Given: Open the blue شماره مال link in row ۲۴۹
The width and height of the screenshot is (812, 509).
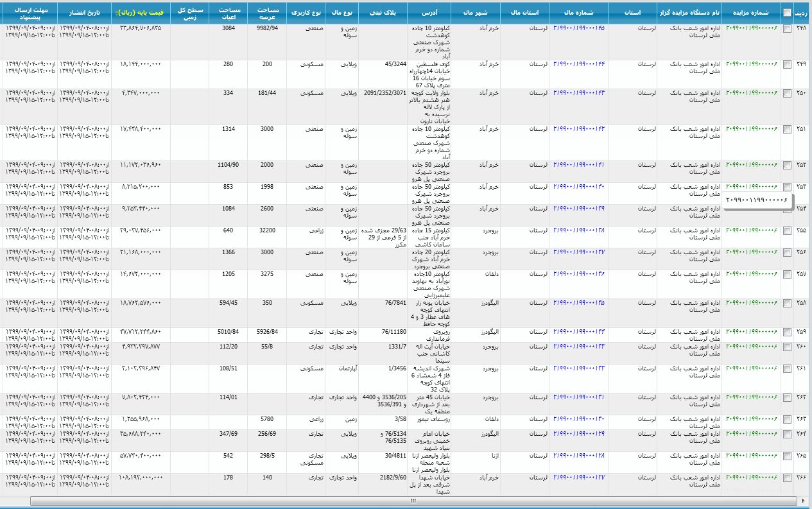Looking at the screenshot, I should (579, 64).
